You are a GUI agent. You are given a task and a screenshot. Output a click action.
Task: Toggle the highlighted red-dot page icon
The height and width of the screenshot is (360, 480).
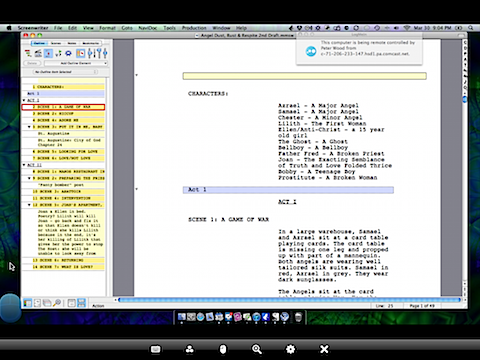click(x=48, y=53)
